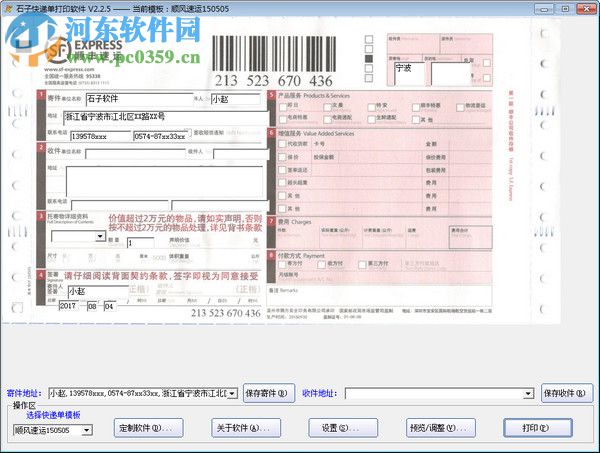
Task: Click the 保存寄件 button
Action: pos(269,393)
